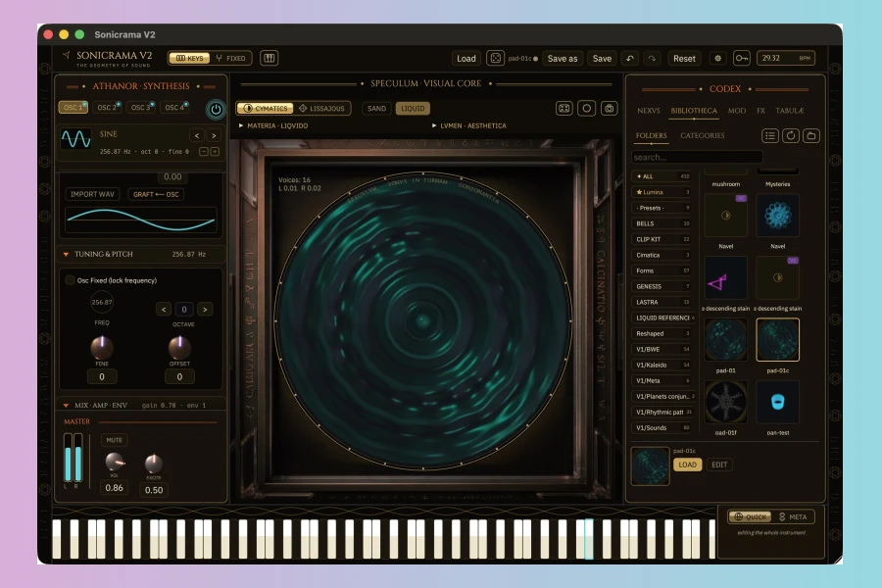Open the FX tab
Viewport: 882px width, 588px height.
point(761,111)
